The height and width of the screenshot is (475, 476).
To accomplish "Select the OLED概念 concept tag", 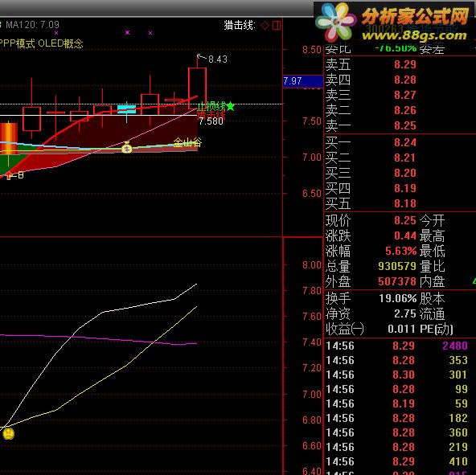I will tap(60, 43).
